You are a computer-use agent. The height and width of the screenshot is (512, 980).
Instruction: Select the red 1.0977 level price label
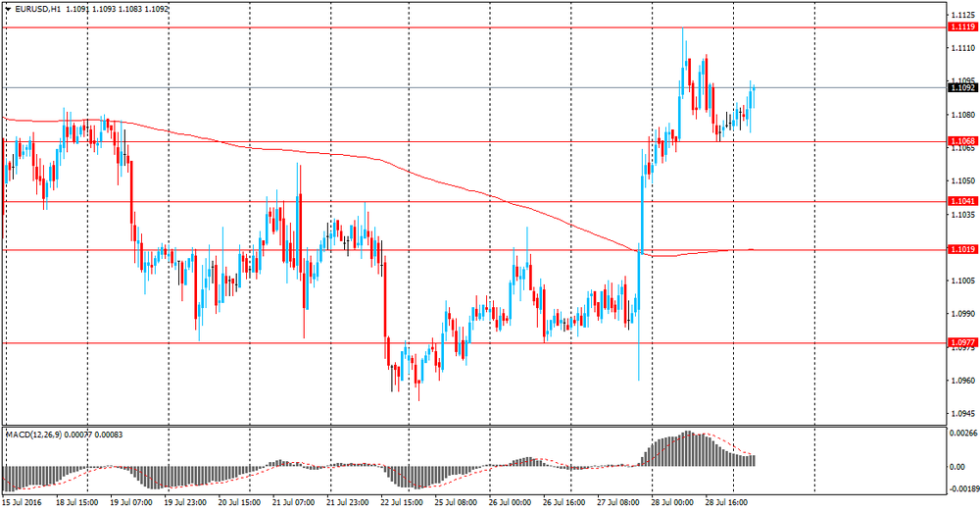[962, 343]
